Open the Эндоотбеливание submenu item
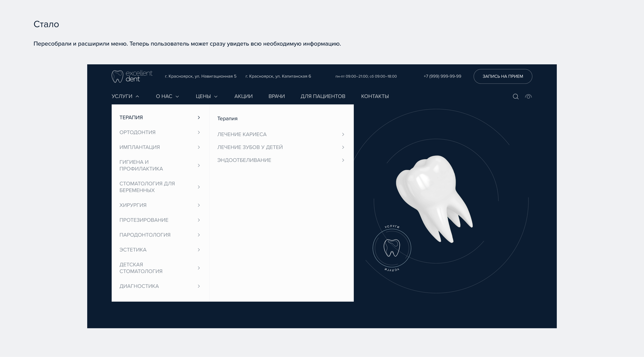 point(281,160)
